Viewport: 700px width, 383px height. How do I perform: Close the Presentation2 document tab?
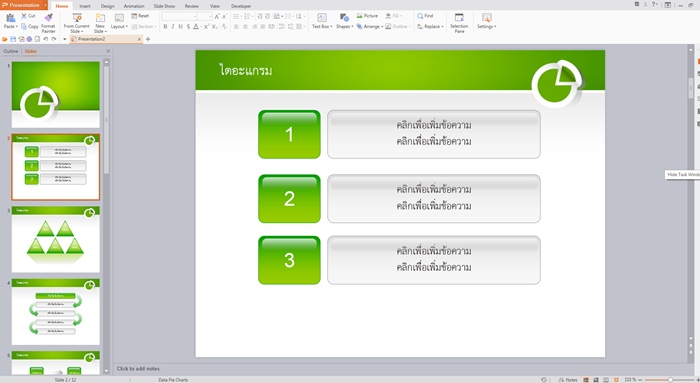point(139,39)
